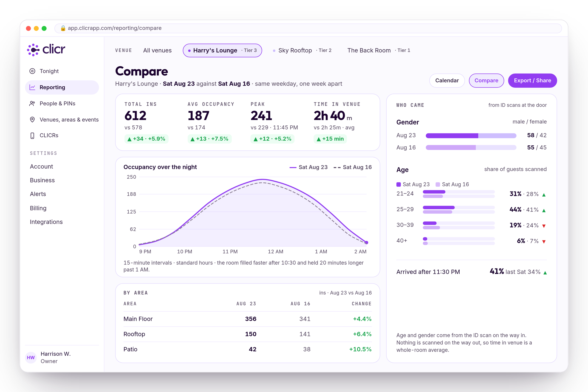Click the Arrived after 11:30 PM label
Viewport: 588px width, 392px height.
[428, 272]
